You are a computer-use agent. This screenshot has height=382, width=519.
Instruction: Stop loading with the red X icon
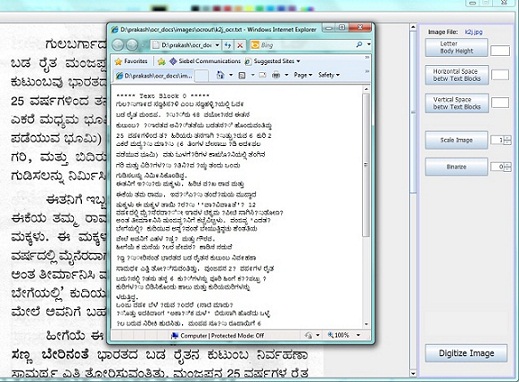click(x=240, y=45)
